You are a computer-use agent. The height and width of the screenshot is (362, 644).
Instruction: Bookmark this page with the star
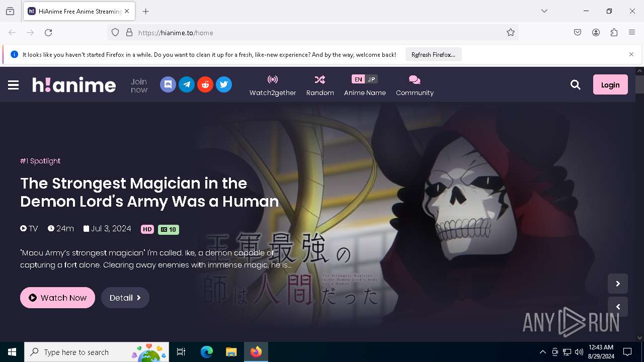point(511,33)
